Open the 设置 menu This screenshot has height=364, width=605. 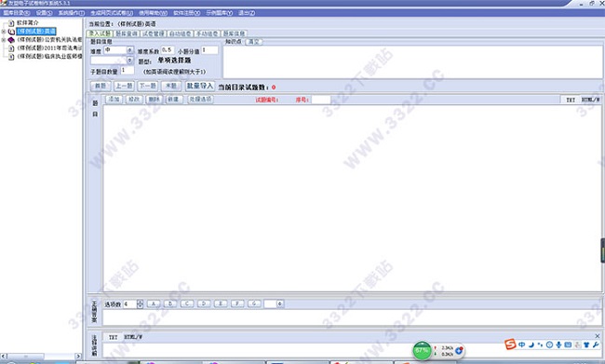click(44, 13)
